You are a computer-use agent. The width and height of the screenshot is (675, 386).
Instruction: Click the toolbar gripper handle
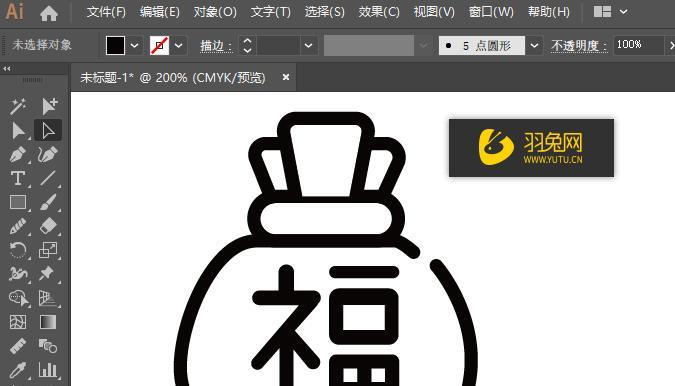pos(32,80)
